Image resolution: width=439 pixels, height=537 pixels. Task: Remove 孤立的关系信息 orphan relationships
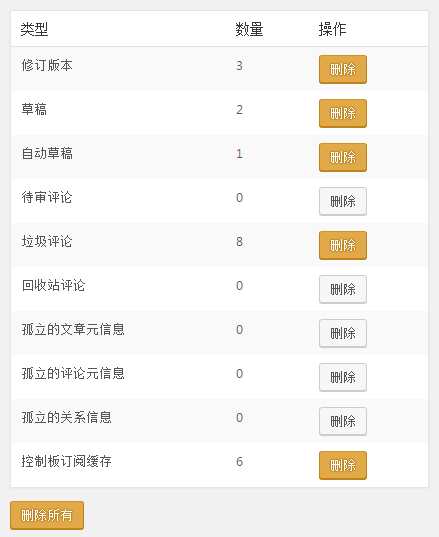pyautogui.click(x=343, y=421)
